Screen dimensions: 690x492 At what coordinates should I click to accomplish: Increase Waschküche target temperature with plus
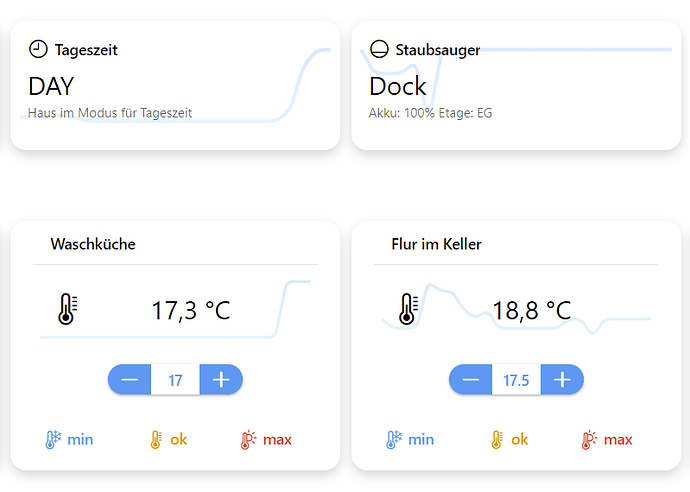(222, 380)
